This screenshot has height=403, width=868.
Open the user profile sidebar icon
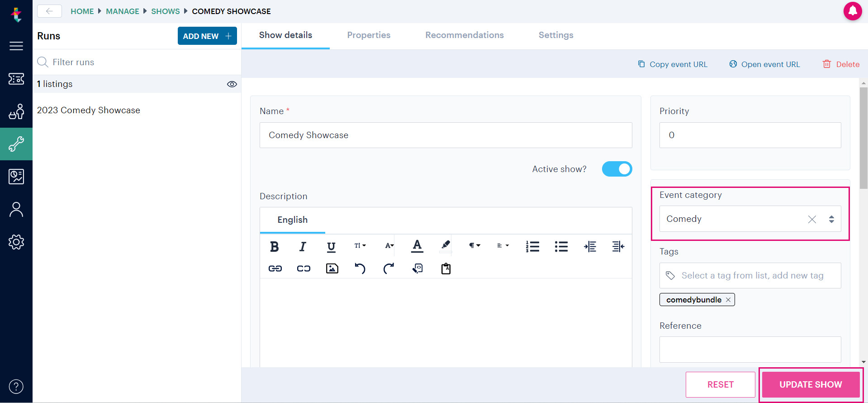pos(16,209)
